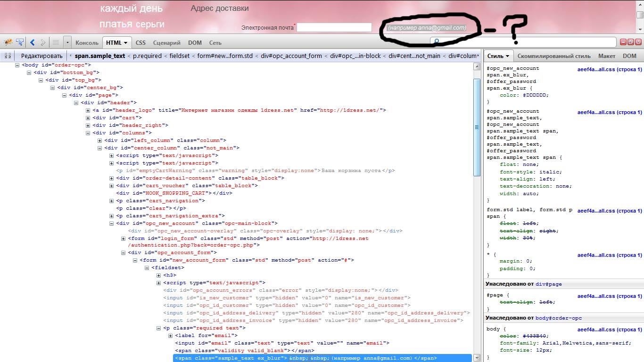
Task: Expand the form#login_form node
Action: point(124,239)
